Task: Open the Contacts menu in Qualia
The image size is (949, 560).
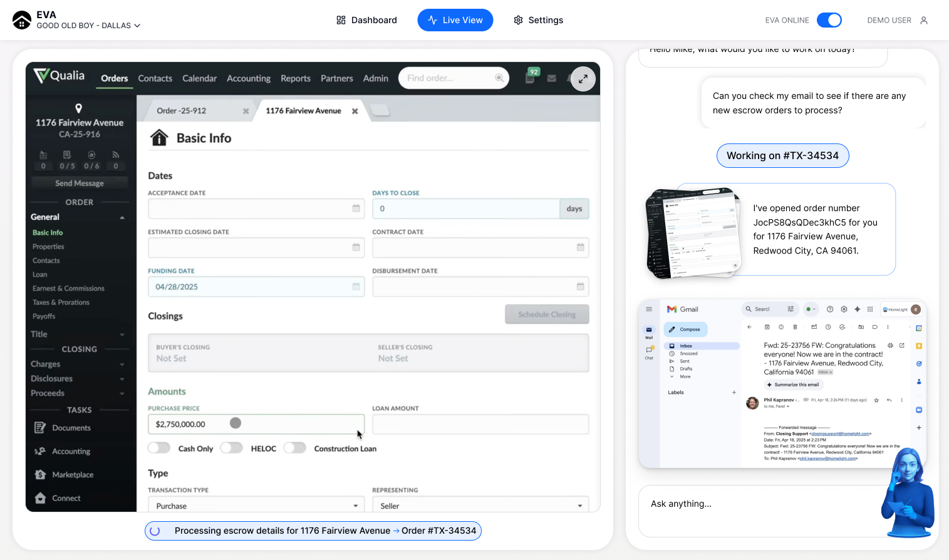Action: click(x=155, y=78)
